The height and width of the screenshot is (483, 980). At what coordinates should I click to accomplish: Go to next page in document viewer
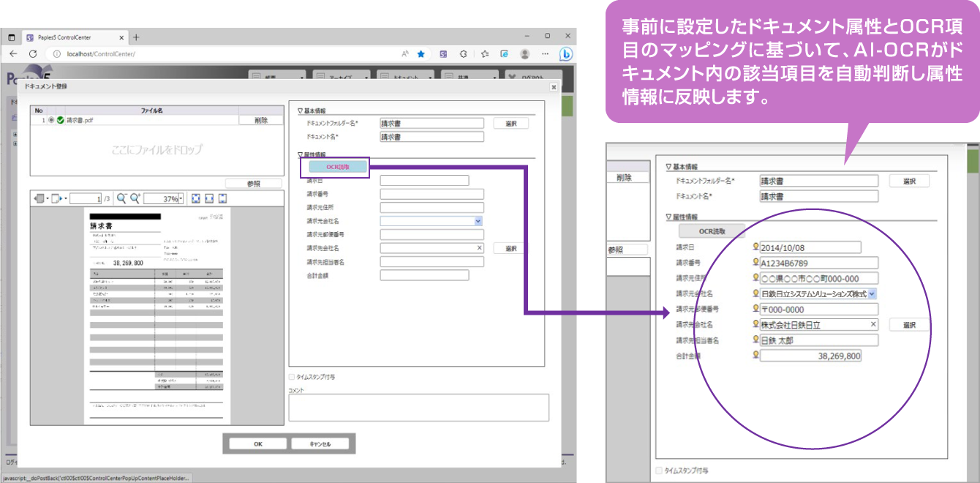tap(56, 198)
